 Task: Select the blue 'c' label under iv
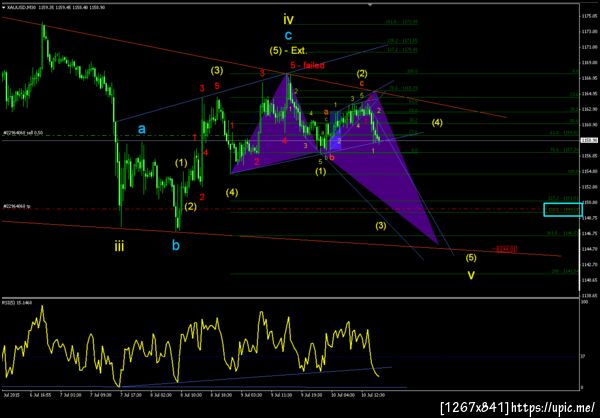coord(289,36)
